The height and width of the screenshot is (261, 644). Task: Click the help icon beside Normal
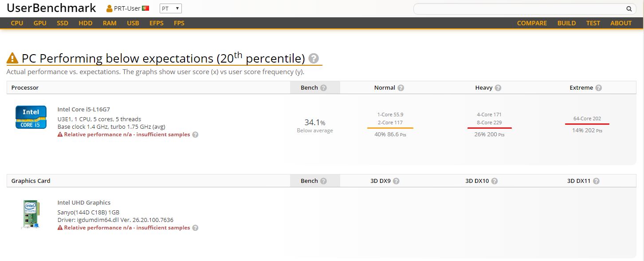click(401, 88)
